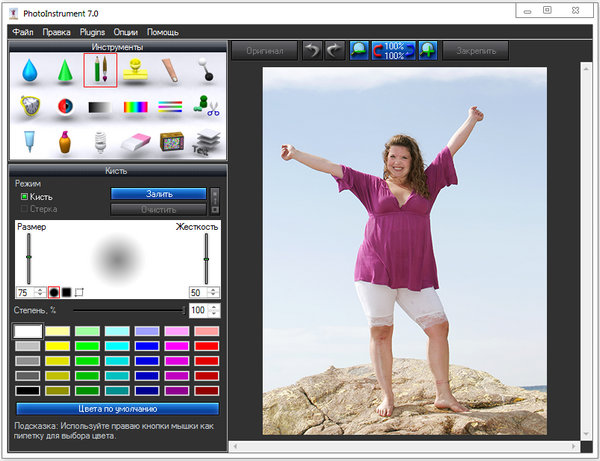Screen dimensions: 600x461
Task: Select the green figure with scissors tool
Action: tap(206, 106)
